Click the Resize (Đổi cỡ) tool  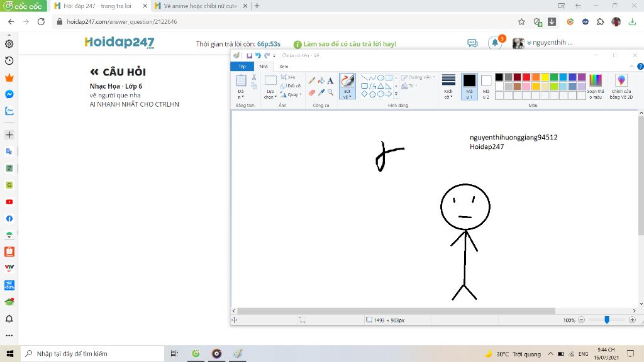[291, 85]
